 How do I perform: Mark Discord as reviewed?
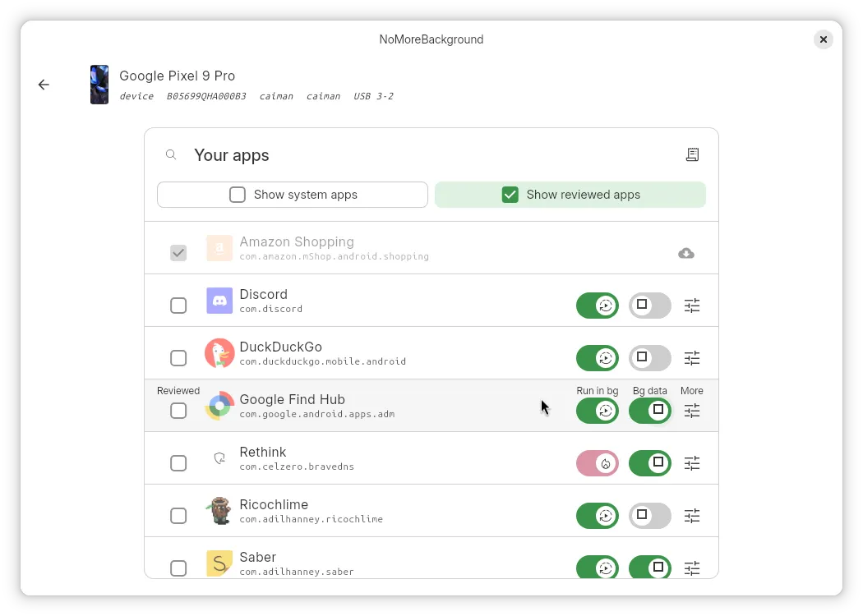[178, 306]
